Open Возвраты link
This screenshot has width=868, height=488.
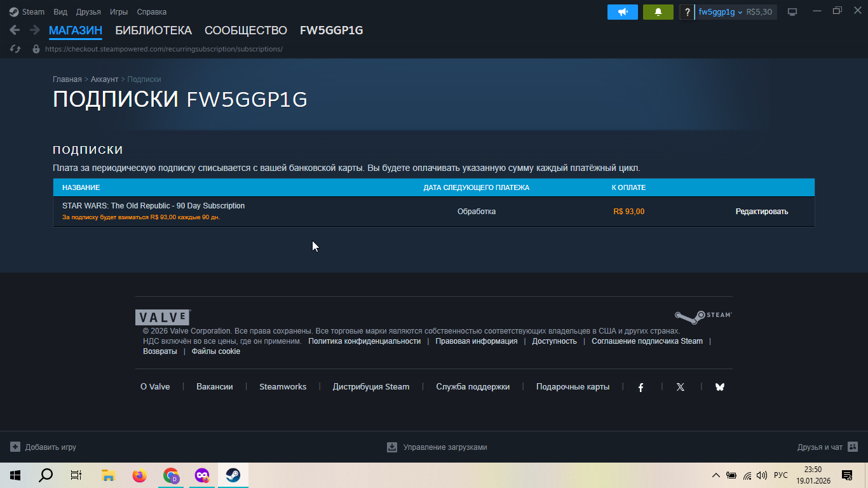click(160, 351)
